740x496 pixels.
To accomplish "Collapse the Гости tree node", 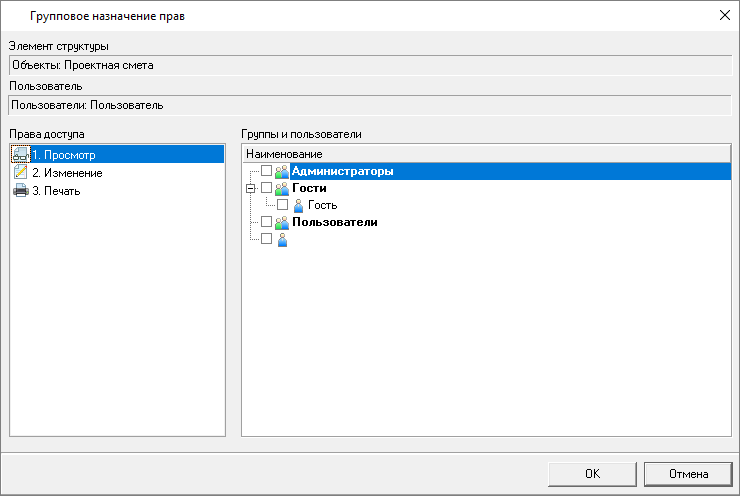I will [250, 188].
